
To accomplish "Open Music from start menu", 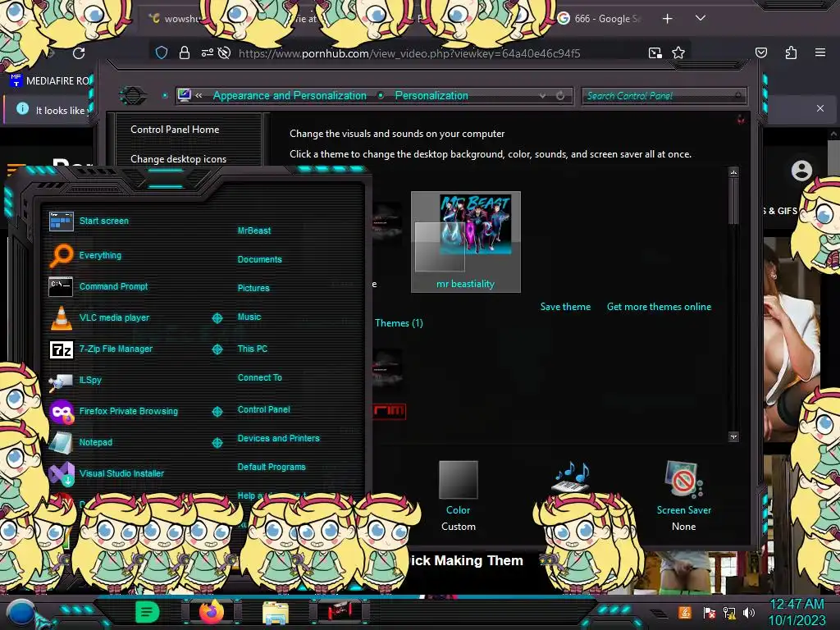I will pyautogui.click(x=249, y=317).
